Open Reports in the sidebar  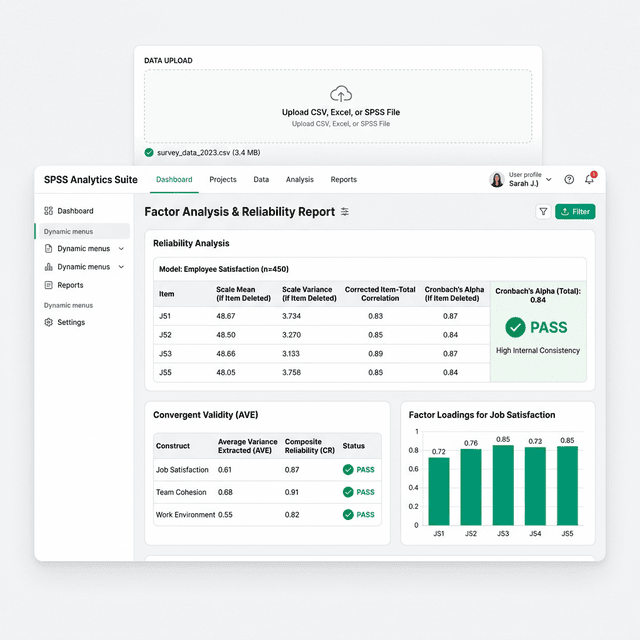click(64, 285)
